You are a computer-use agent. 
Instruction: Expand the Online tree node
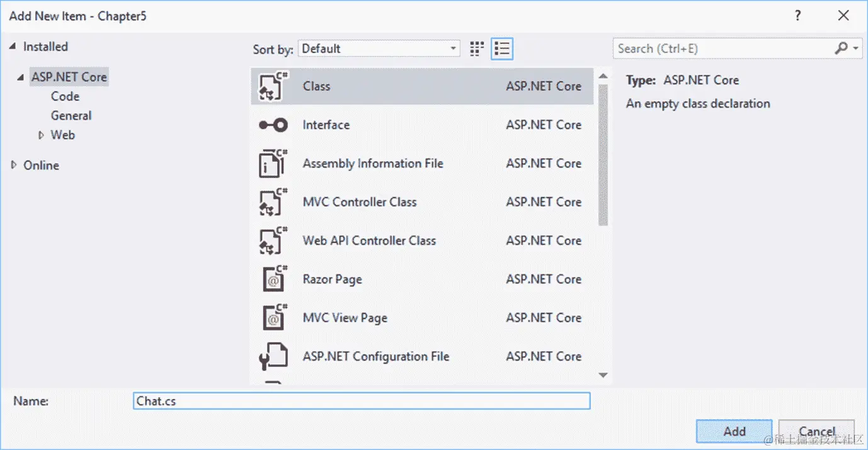pyautogui.click(x=14, y=165)
